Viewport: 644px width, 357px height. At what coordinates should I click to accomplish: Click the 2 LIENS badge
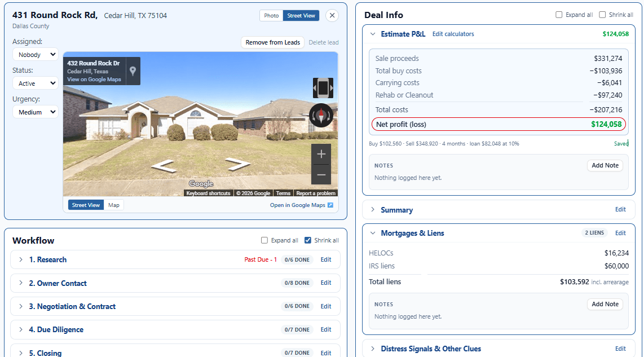594,233
